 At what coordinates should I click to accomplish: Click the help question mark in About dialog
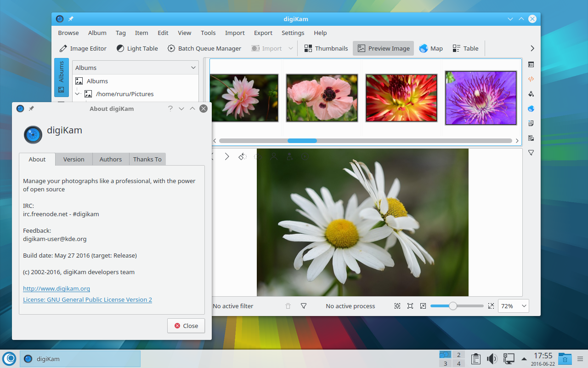pyautogui.click(x=170, y=109)
